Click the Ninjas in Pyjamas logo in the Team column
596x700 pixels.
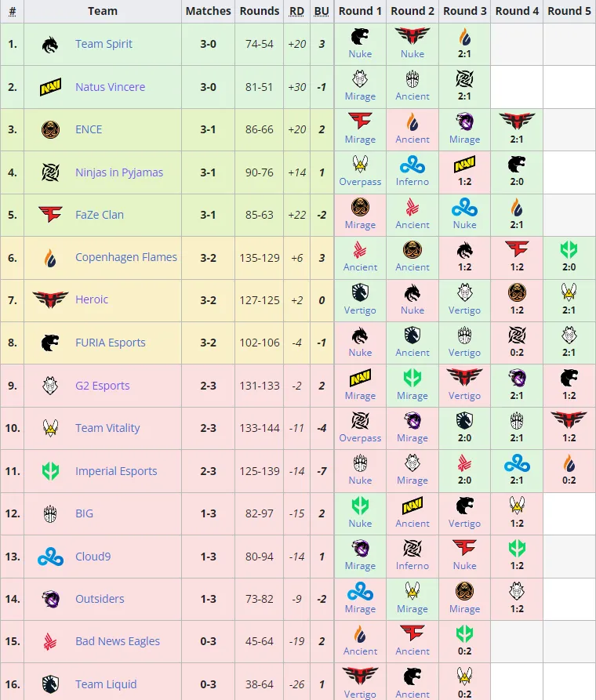(50, 172)
